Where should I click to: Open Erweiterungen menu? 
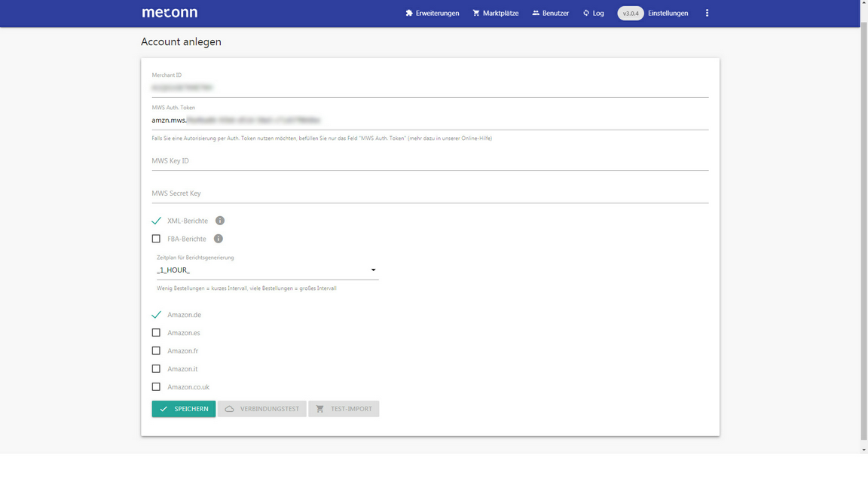[x=432, y=14]
